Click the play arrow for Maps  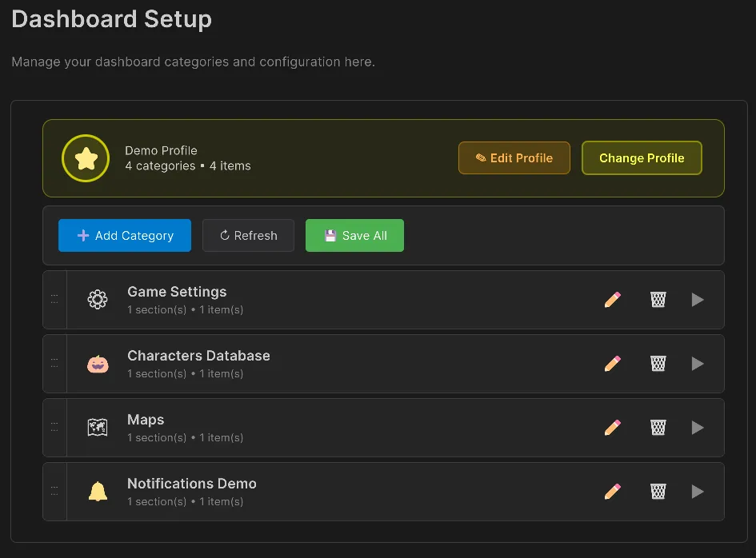(x=697, y=427)
